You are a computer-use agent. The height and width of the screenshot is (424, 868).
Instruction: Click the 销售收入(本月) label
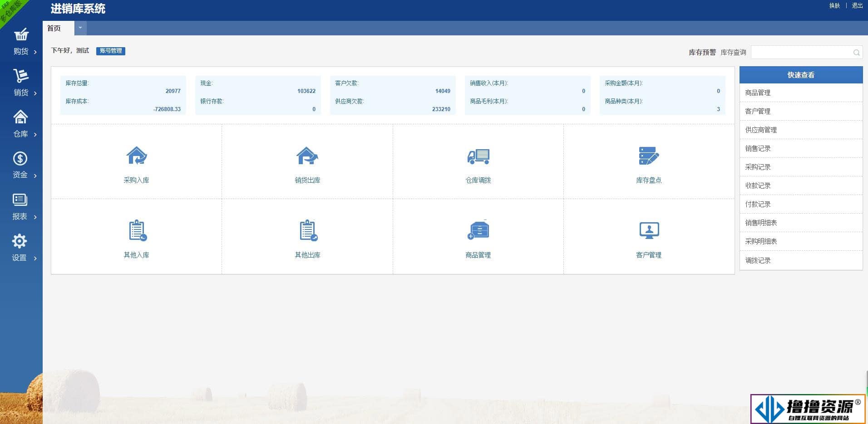click(x=489, y=83)
